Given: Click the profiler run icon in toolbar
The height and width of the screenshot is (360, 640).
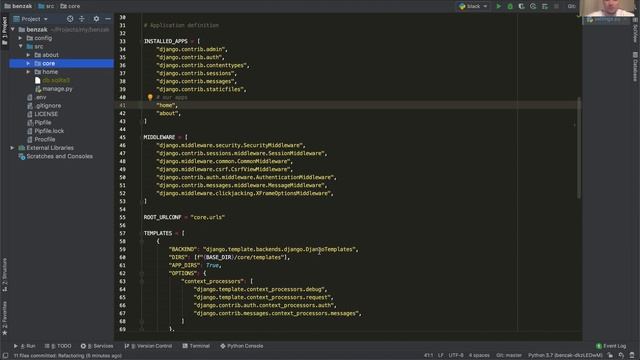Looking at the screenshot, I should 533,6.
